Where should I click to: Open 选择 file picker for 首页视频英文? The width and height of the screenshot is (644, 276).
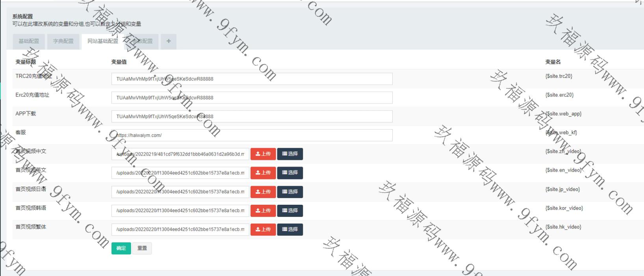point(290,173)
